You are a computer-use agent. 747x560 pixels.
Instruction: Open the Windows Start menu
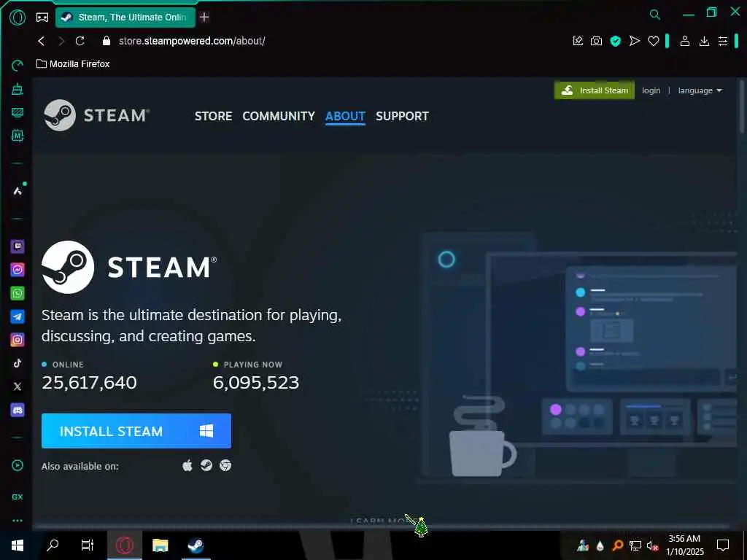pyautogui.click(x=18, y=545)
